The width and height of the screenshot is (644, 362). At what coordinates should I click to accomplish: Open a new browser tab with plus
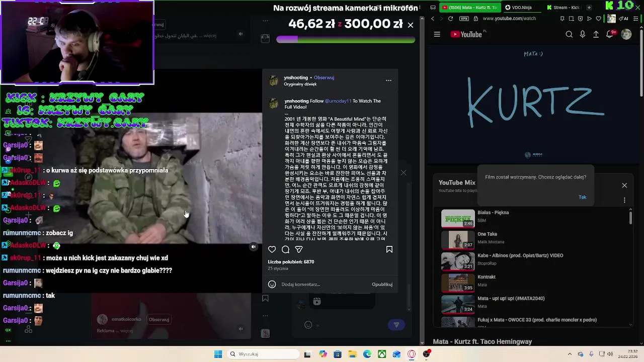click(x=589, y=8)
